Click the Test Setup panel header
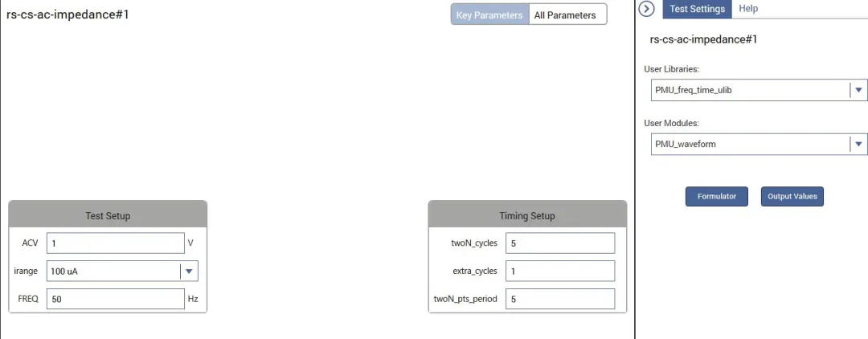This screenshot has width=868, height=339. pos(108,215)
